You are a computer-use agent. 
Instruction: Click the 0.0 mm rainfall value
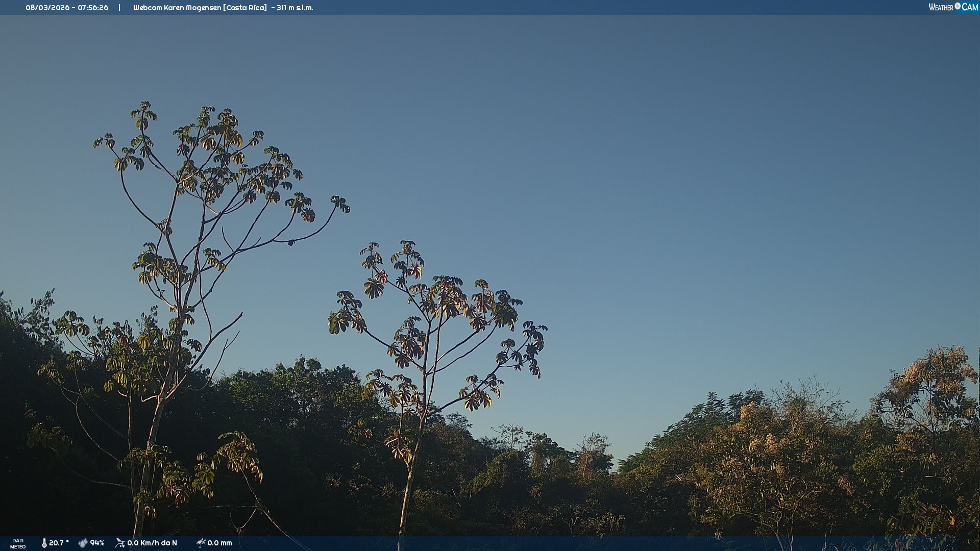click(219, 543)
